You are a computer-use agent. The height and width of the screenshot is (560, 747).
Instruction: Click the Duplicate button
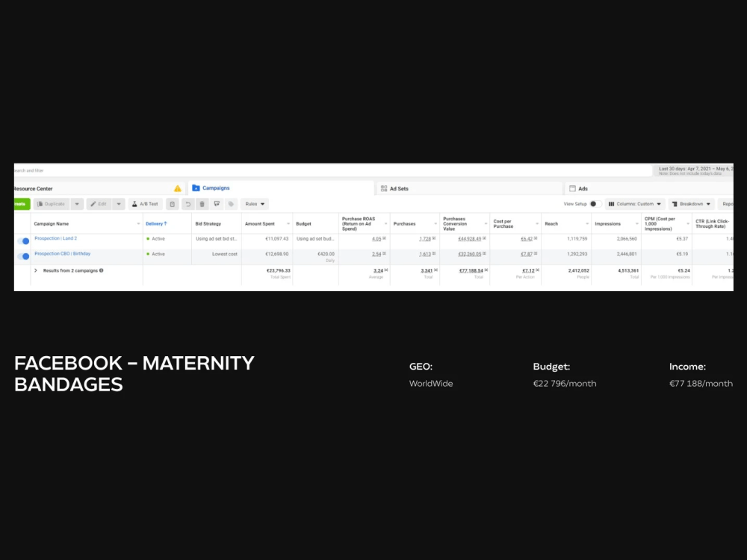point(52,204)
